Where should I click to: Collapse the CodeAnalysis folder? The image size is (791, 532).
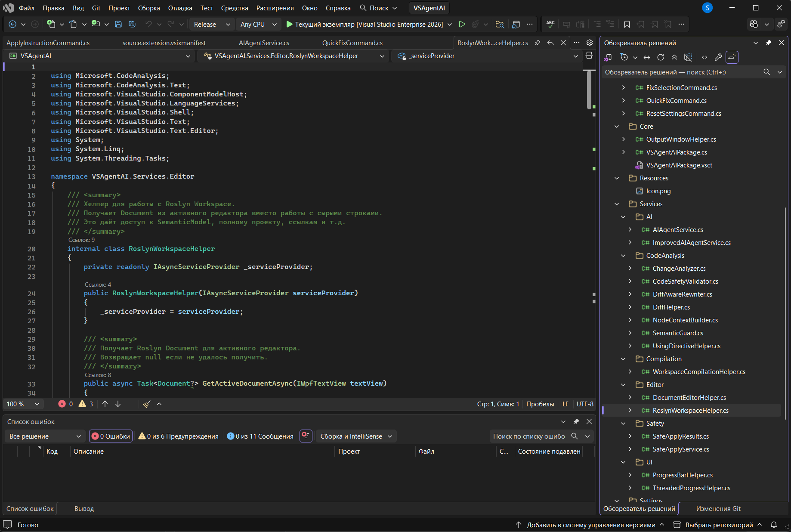click(623, 256)
